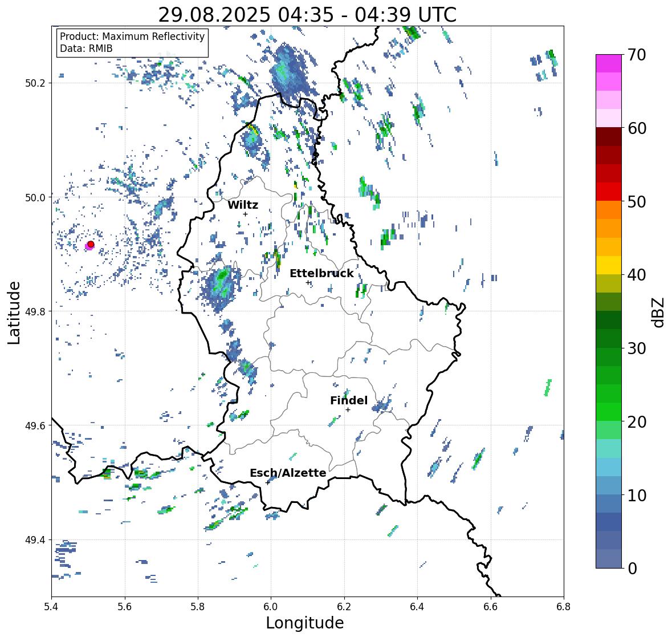Click the 40 value on colorbar

click(637, 275)
